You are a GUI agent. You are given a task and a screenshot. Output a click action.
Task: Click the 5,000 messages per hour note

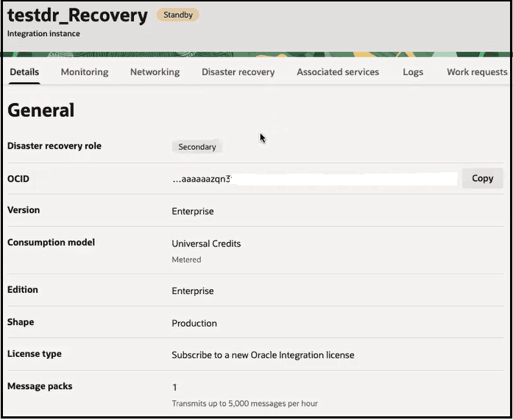[244, 404]
